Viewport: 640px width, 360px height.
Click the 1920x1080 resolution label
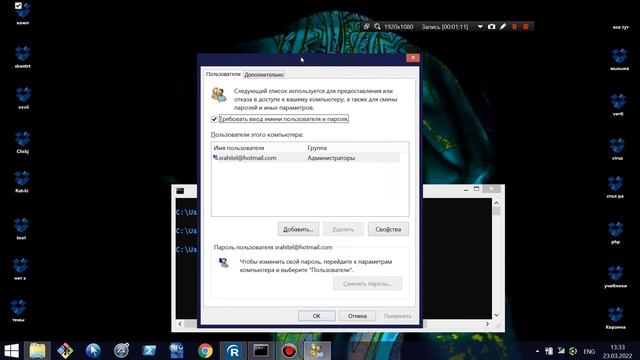[x=398, y=27]
